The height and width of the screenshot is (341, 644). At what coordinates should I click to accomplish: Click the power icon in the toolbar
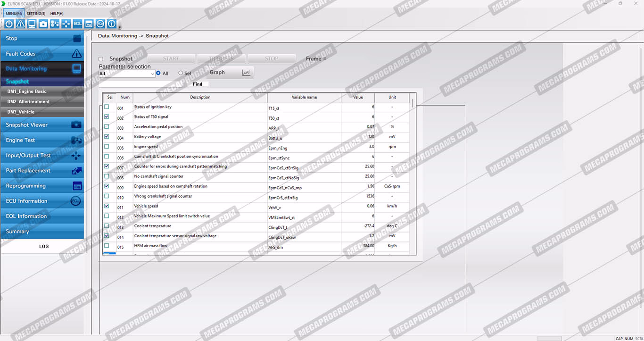click(9, 24)
